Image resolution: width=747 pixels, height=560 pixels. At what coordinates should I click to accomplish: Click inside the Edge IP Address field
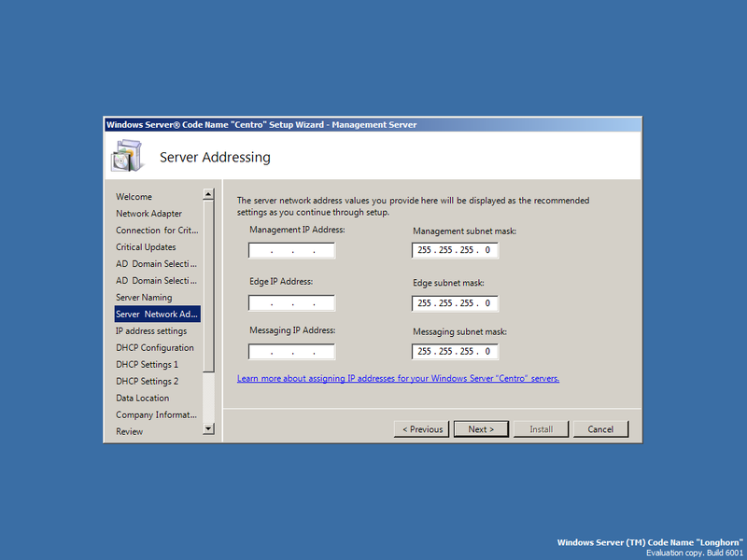click(x=290, y=302)
